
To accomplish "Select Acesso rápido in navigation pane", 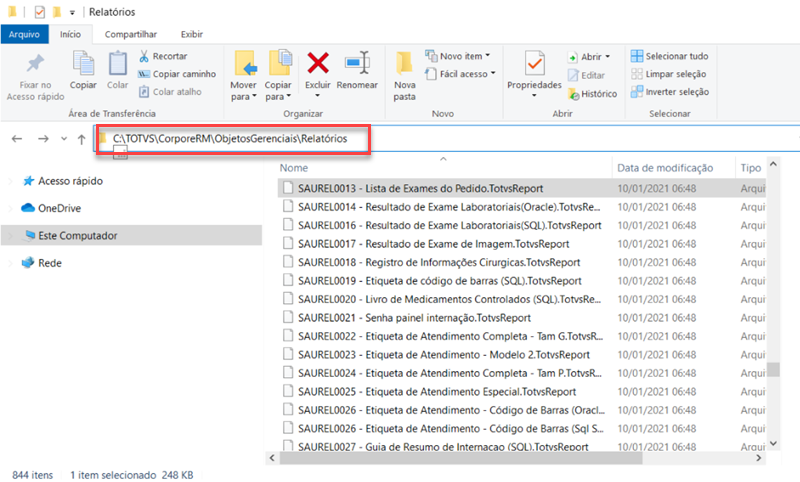I will [x=63, y=181].
